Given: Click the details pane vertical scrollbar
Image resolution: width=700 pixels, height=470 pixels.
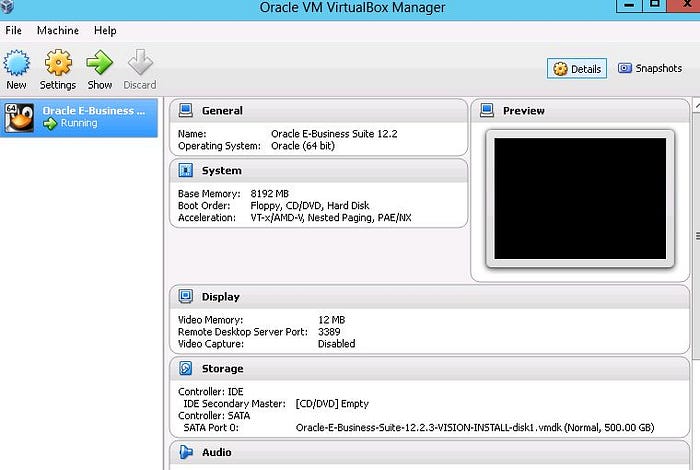Looking at the screenshot, I should (x=696, y=235).
